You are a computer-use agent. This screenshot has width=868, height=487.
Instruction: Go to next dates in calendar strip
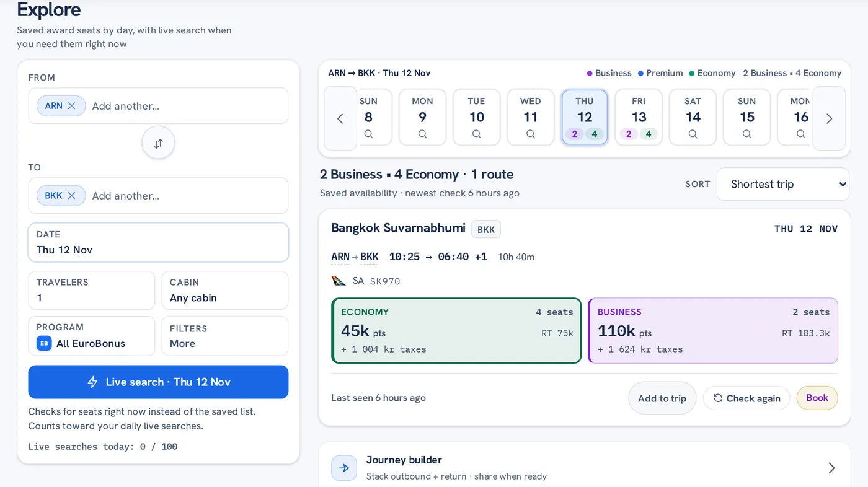click(829, 118)
